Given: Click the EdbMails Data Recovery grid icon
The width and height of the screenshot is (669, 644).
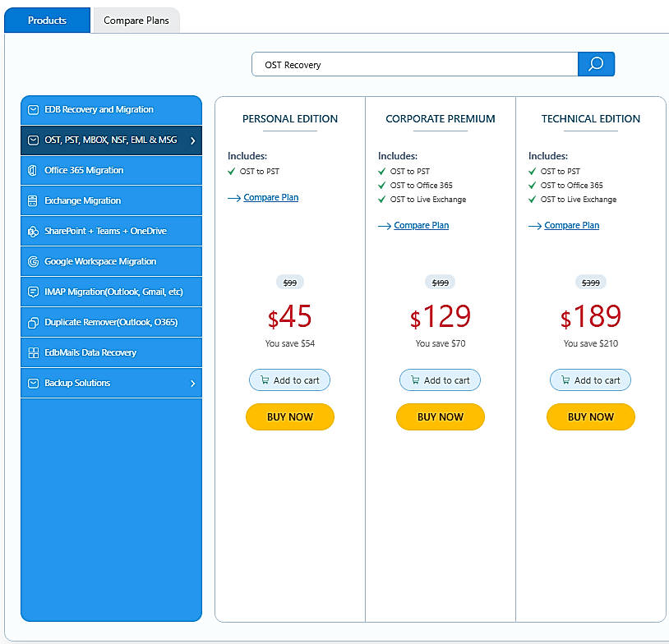Looking at the screenshot, I should (33, 352).
